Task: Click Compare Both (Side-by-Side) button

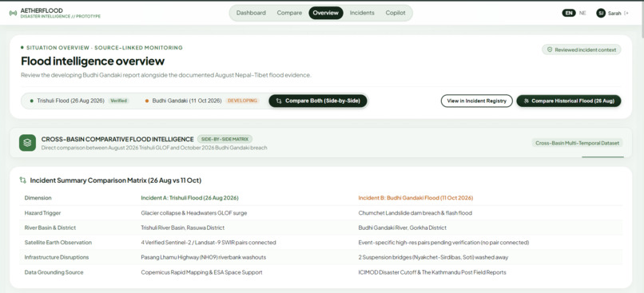Action: pyautogui.click(x=318, y=101)
